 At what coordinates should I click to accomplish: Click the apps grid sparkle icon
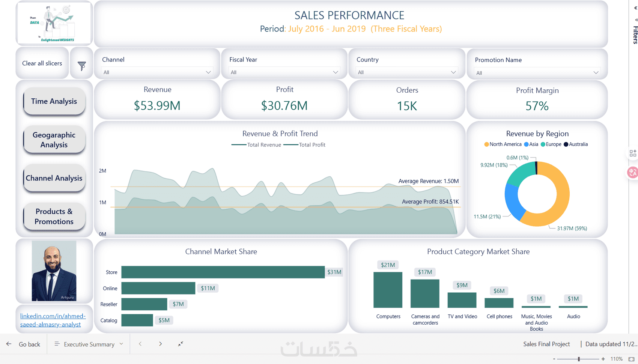pos(633,153)
